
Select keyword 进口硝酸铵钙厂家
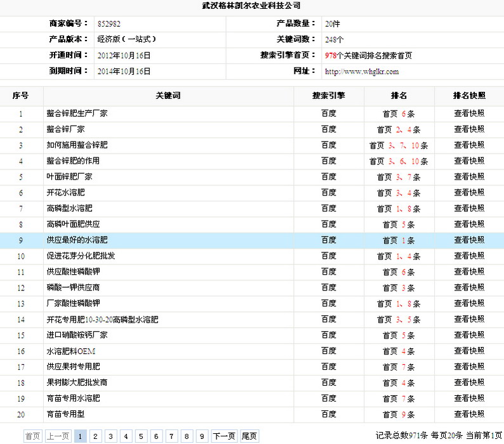77,335
